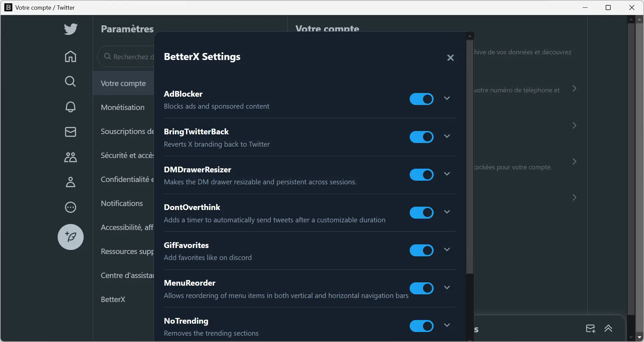Expand the messages drawer double chevron

pos(608,329)
